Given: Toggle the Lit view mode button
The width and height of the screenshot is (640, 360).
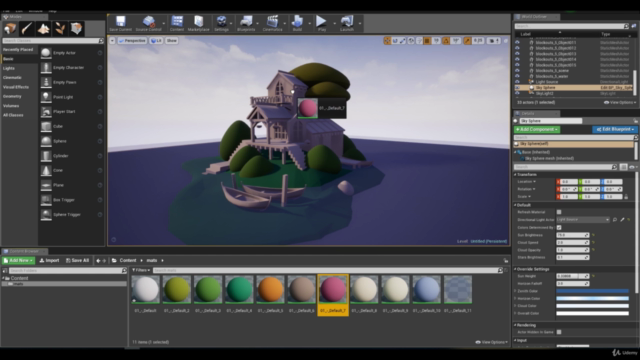Looking at the screenshot, I should [156, 40].
